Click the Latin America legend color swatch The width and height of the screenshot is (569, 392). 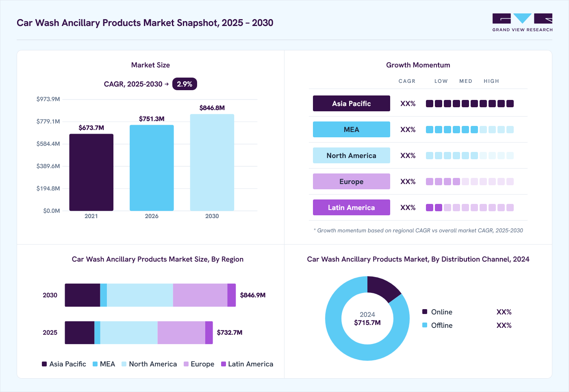[x=224, y=364]
